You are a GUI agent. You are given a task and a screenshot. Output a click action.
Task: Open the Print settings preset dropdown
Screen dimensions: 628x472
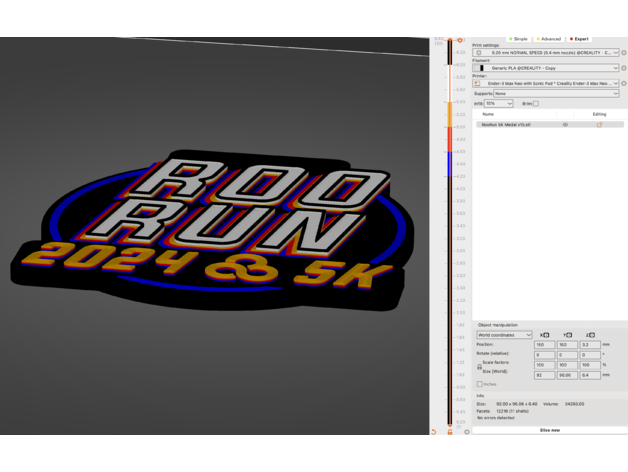pyautogui.click(x=550, y=52)
